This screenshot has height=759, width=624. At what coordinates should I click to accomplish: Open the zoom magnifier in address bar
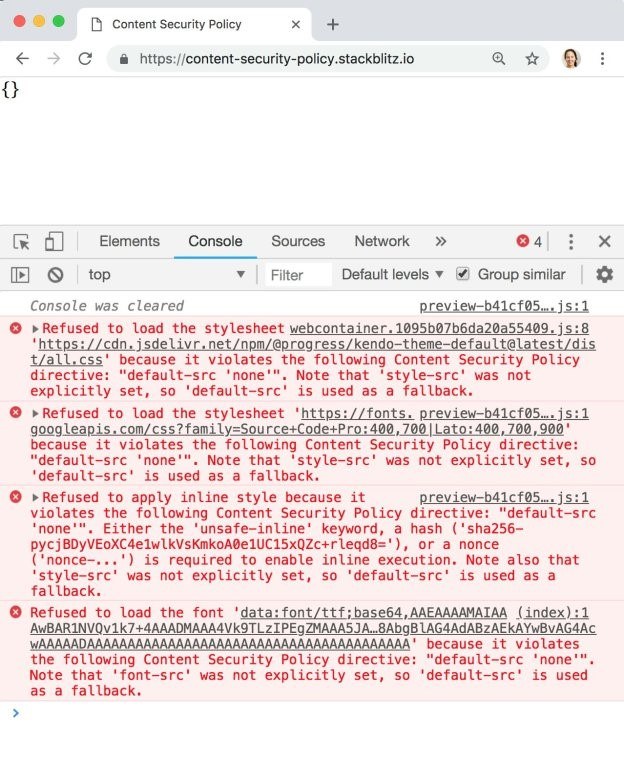point(499,59)
